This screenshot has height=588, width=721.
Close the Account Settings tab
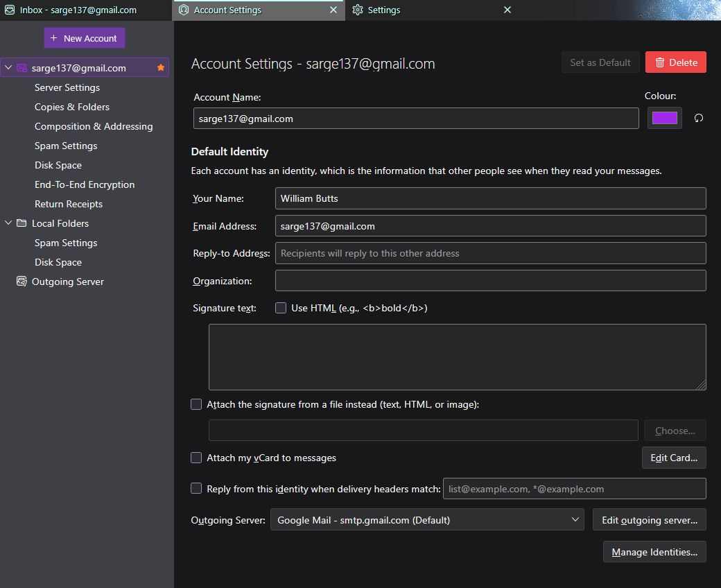click(333, 10)
